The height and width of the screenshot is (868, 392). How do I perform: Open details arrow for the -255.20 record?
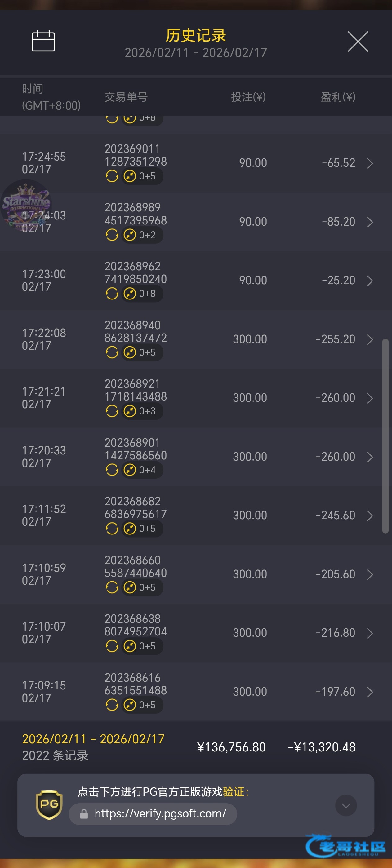coord(370,340)
